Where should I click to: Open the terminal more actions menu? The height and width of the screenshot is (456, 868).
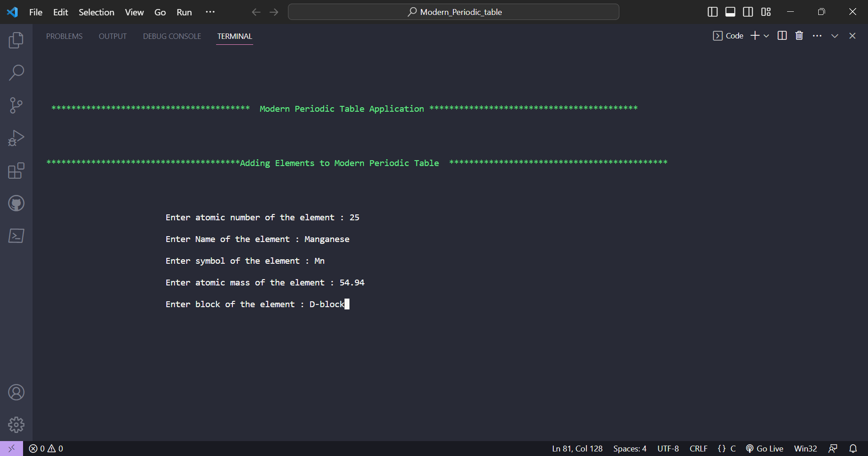click(x=817, y=35)
